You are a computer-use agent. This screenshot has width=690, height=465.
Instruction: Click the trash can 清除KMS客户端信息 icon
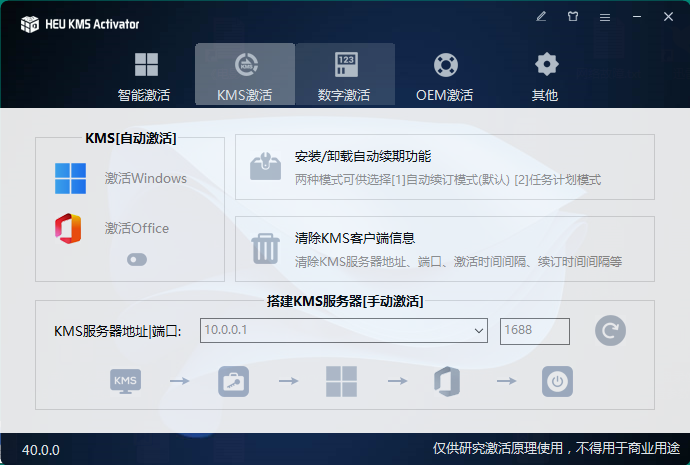265,248
